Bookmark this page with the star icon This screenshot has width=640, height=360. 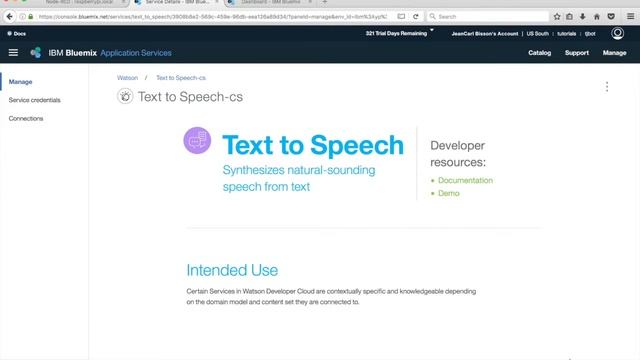pos(557,17)
